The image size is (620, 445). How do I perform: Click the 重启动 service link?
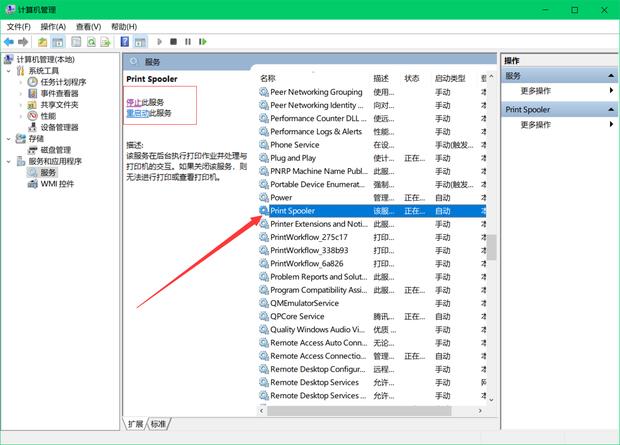tap(138, 113)
